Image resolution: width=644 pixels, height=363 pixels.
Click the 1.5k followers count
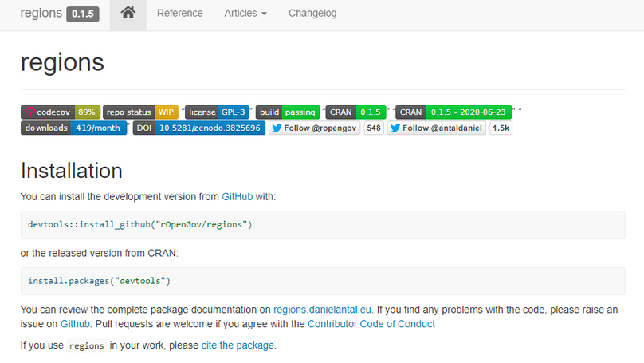(x=501, y=128)
